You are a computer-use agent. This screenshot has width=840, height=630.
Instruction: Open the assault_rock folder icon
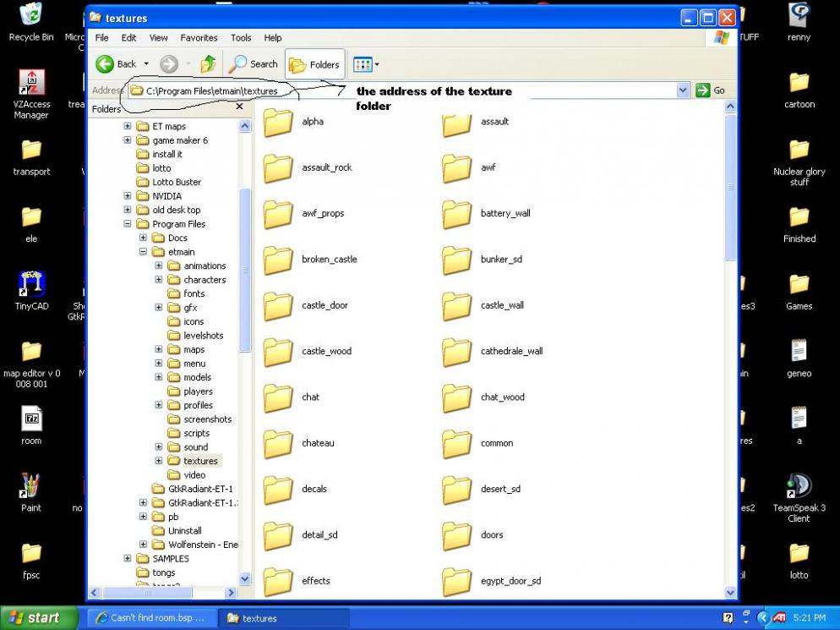(x=278, y=168)
